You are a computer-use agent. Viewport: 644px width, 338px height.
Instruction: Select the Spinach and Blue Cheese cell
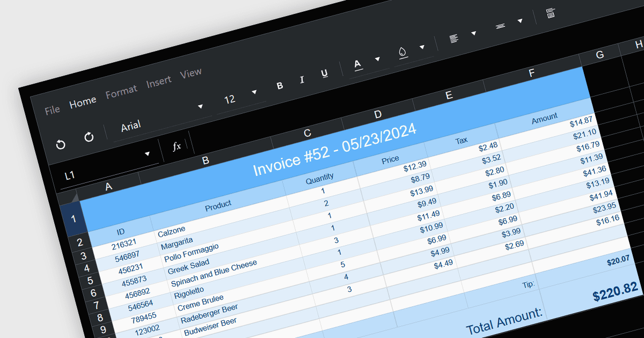pyautogui.click(x=236, y=267)
